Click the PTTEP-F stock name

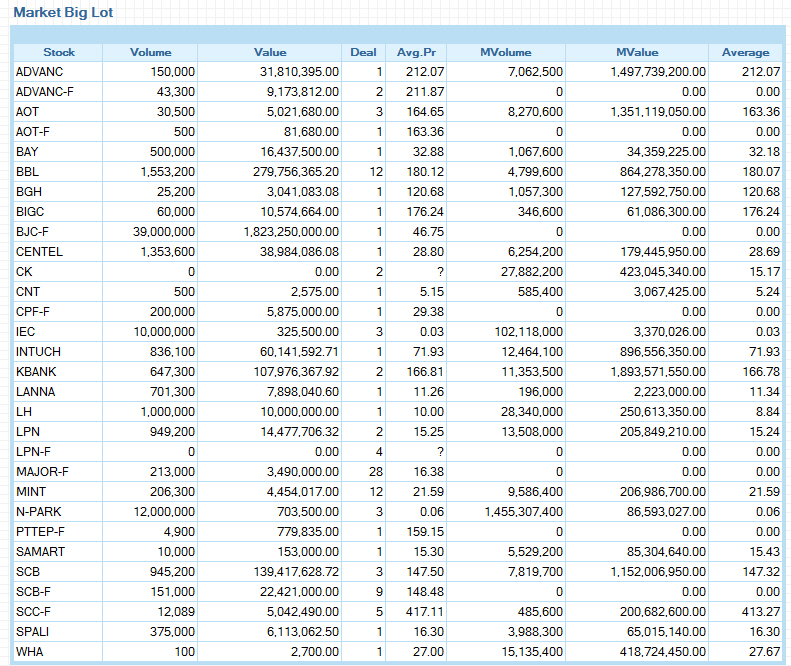pyautogui.click(x=40, y=532)
